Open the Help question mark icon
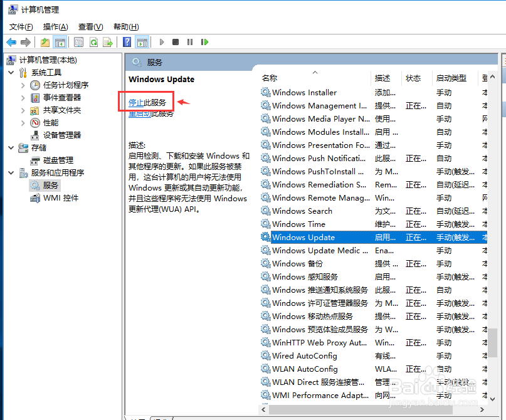 [x=127, y=42]
